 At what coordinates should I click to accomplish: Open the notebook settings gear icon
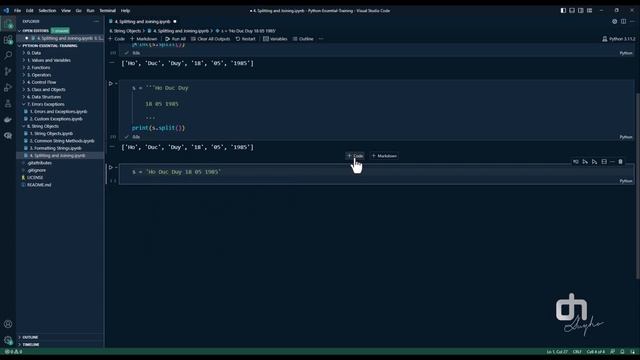click(x=614, y=22)
